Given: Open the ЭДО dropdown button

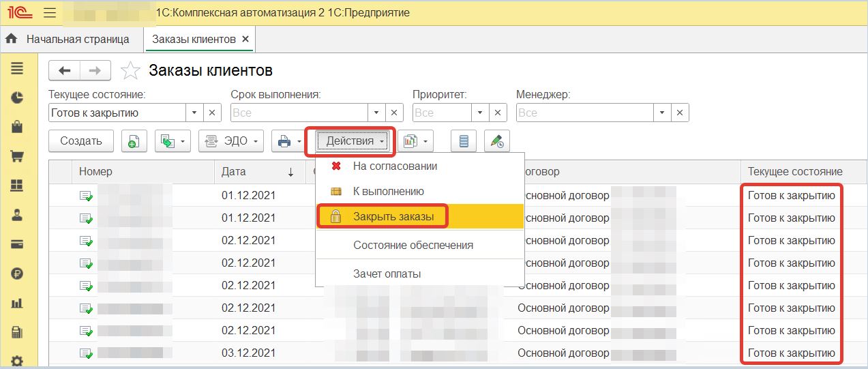Looking at the screenshot, I should pos(231,141).
